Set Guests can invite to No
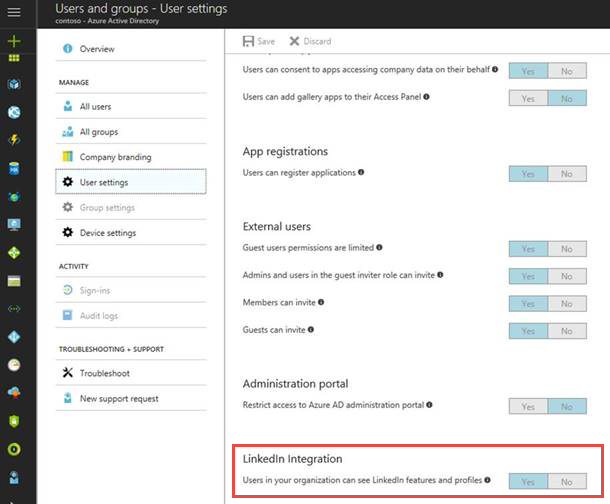The height and width of the screenshot is (504, 610). coord(567,331)
